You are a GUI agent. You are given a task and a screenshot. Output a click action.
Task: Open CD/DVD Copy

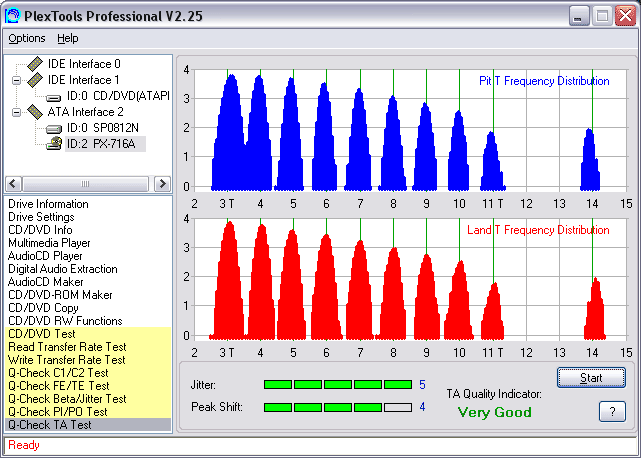[x=43, y=308]
